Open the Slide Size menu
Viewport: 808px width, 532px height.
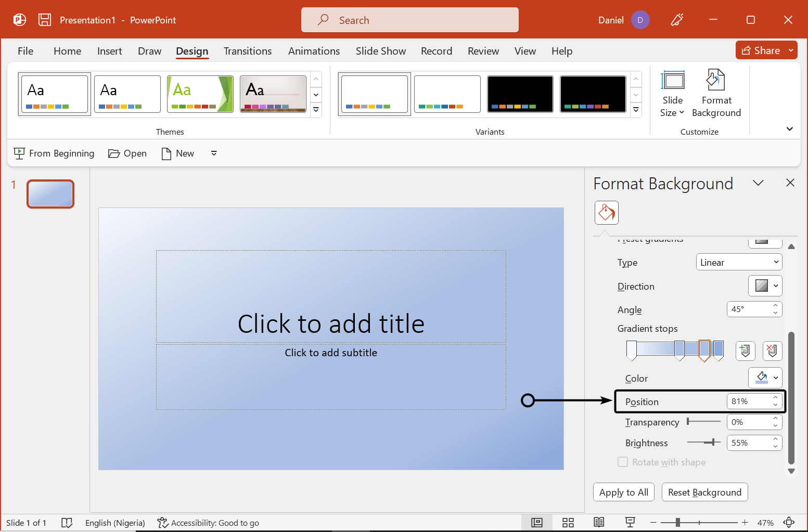click(672, 94)
